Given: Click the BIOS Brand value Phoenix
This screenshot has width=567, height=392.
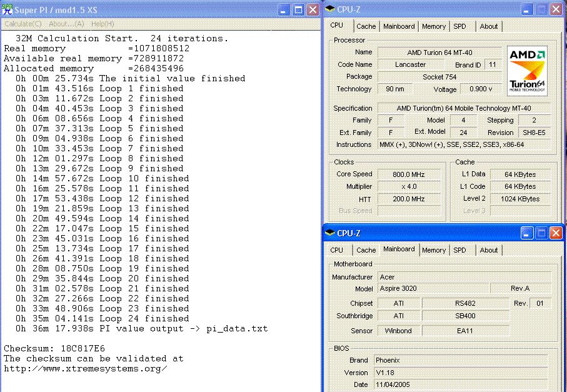Looking at the screenshot, I should click(461, 360).
